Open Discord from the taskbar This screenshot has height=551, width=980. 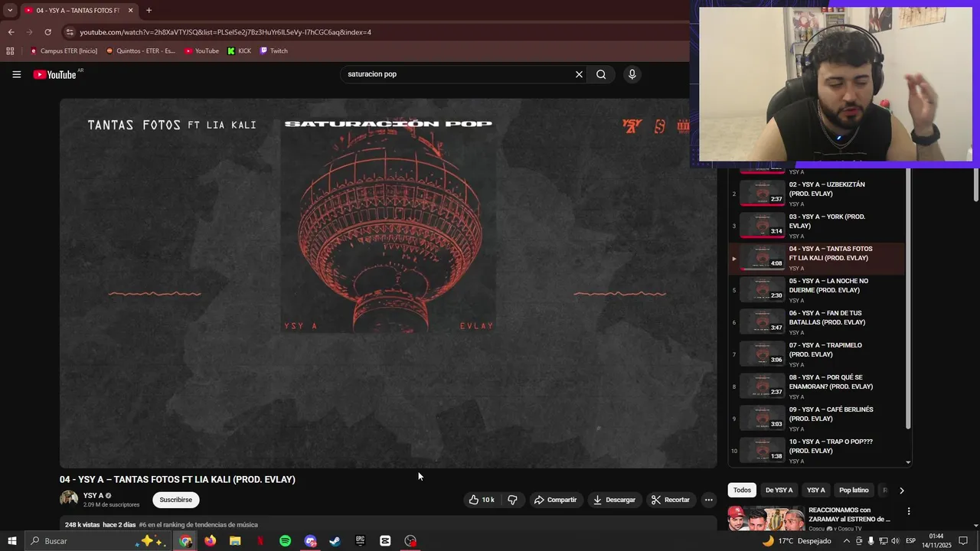pos(310,541)
